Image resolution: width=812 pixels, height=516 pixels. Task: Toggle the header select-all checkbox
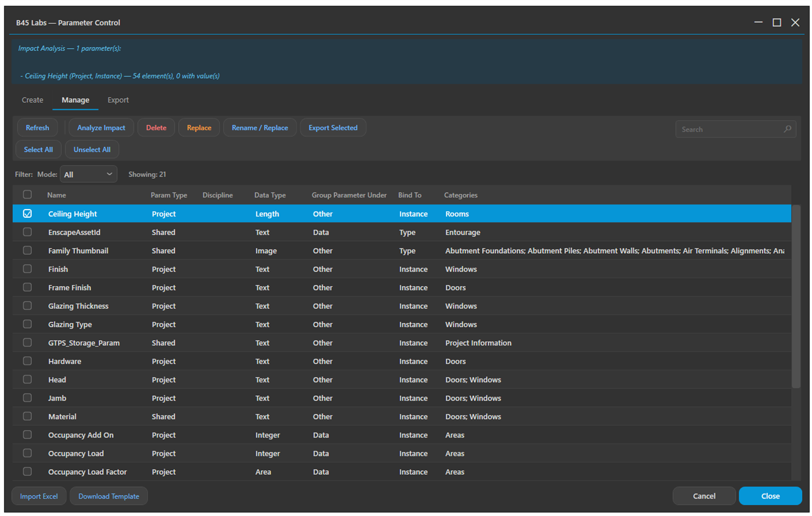27,194
